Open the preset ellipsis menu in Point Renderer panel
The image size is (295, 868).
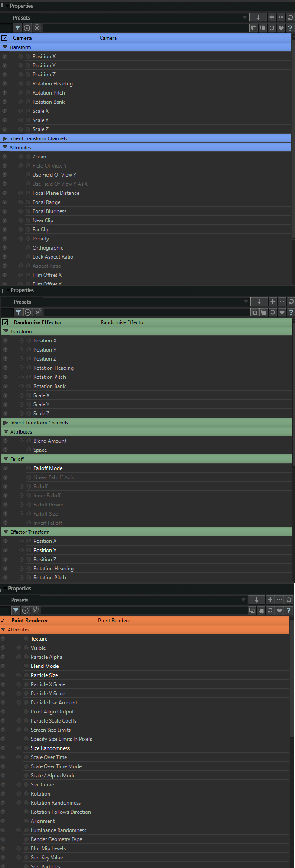[279, 600]
